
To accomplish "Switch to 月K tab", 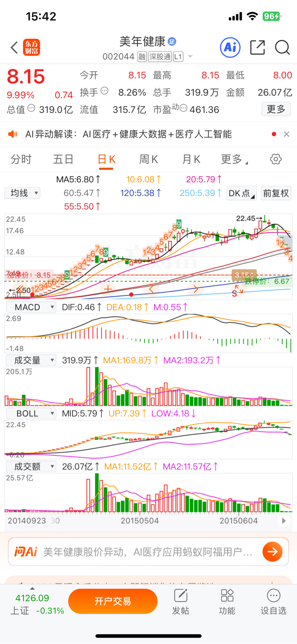I will pos(191,159).
